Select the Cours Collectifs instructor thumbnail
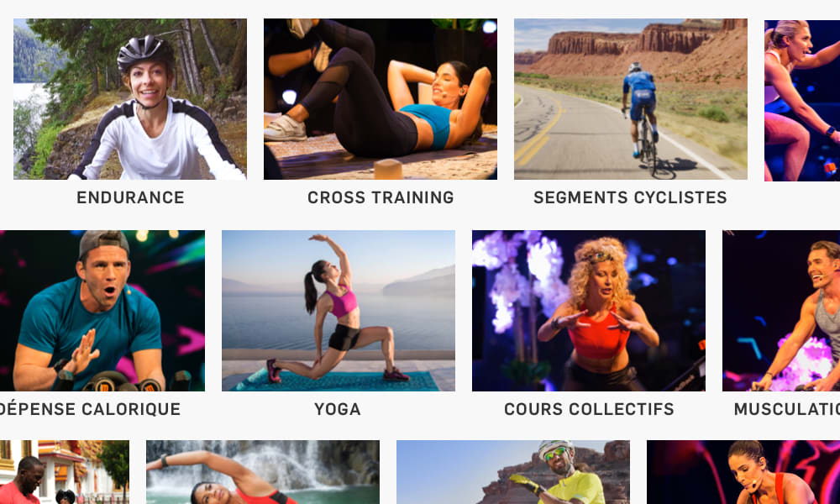The height and width of the screenshot is (504, 840). [589, 311]
